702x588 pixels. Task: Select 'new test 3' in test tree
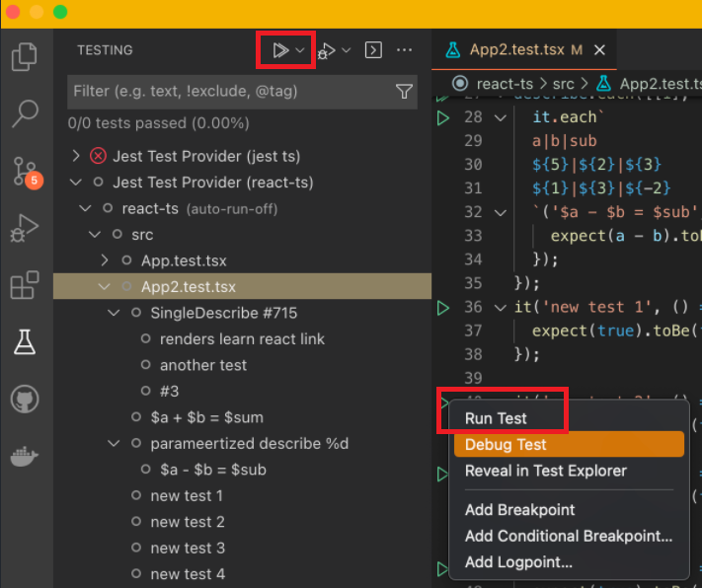click(188, 548)
